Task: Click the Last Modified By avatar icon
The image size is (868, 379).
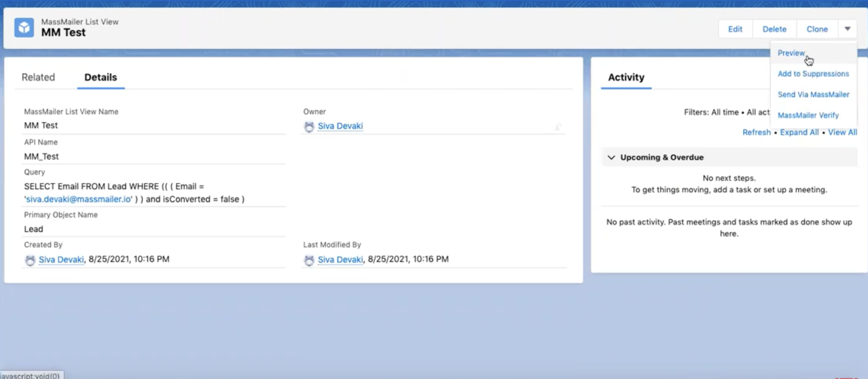Action: tap(309, 260)
